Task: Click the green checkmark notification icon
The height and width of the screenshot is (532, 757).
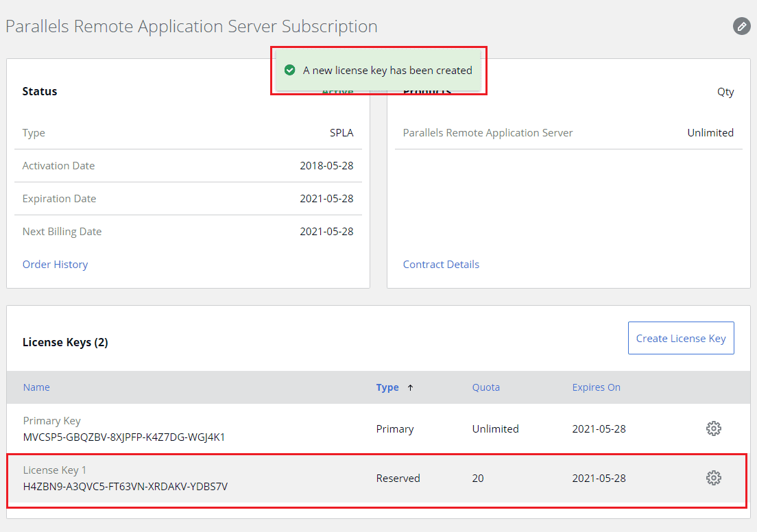Action: 289,71
